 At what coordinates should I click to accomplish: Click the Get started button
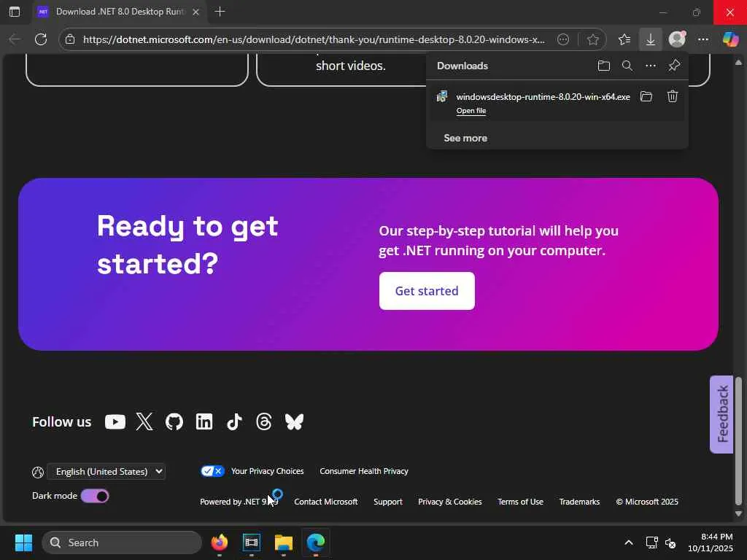[x=427, y=291]
